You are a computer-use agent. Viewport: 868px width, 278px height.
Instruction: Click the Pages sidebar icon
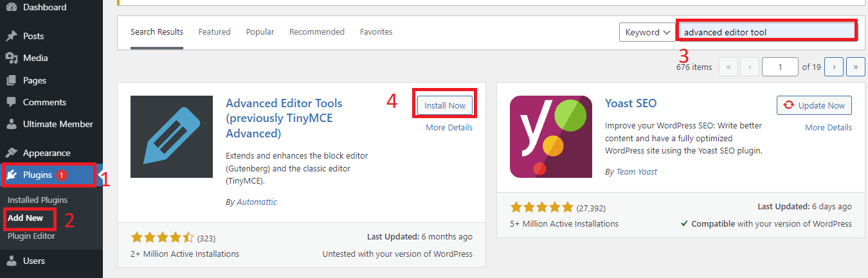12,80
